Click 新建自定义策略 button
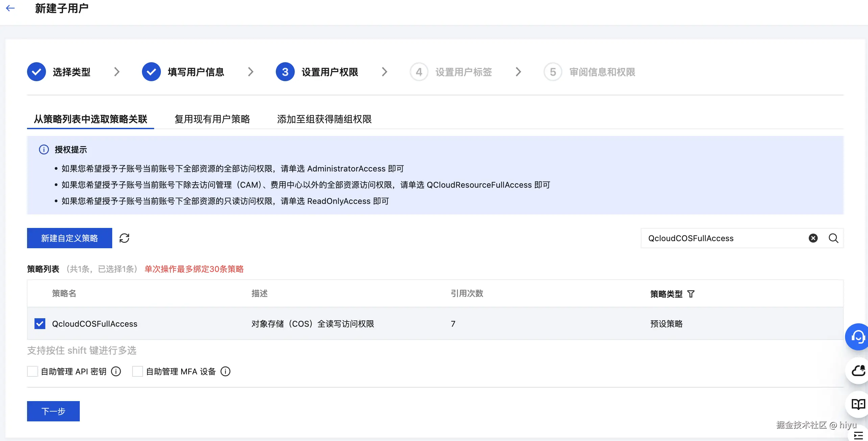 click(x=70, y=238)
